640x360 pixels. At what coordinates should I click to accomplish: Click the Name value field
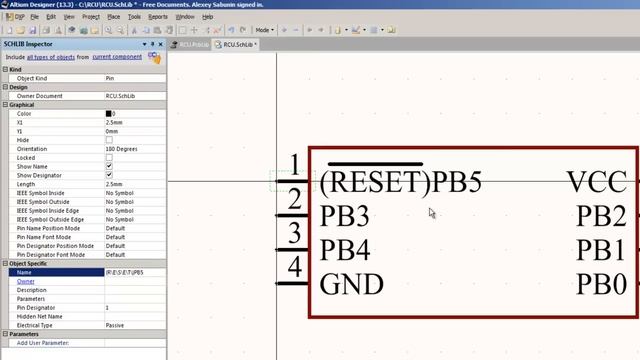click(135, 273)
